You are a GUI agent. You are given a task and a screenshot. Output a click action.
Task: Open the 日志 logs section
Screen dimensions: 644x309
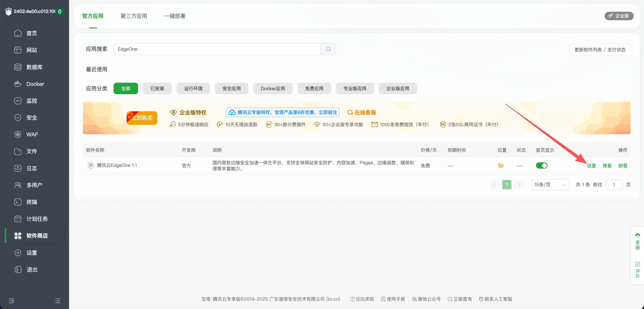(32, 168)
